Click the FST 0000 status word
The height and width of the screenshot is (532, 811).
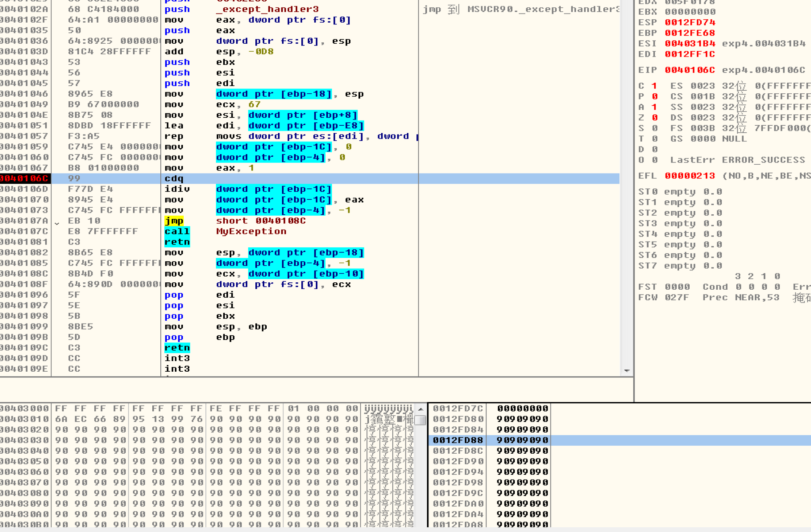coord(664,287)
